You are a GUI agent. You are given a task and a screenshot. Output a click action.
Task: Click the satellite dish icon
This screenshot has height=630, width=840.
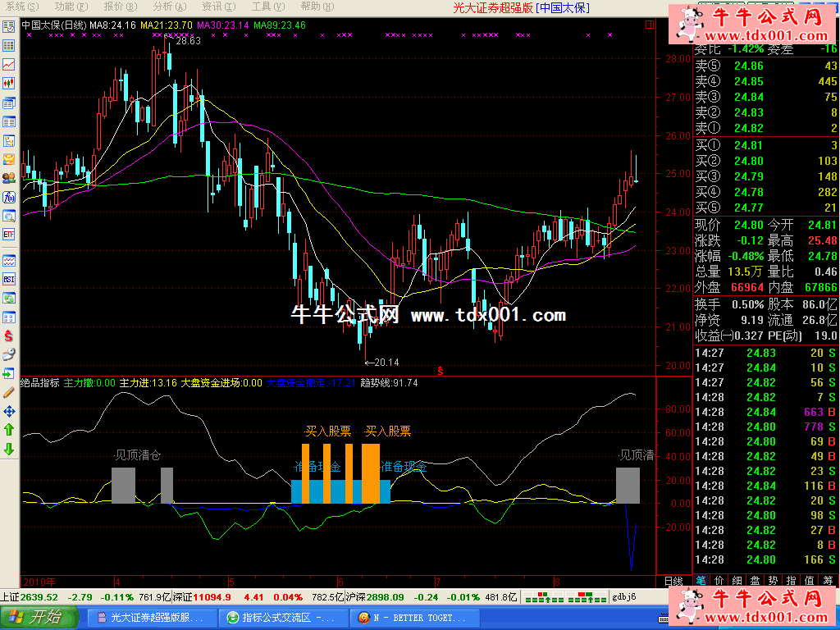tap(8, 354)
